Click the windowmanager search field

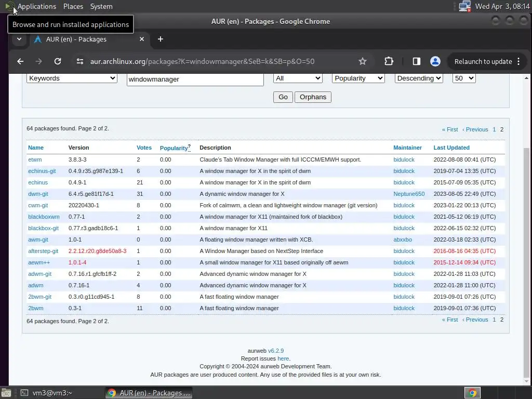(195, 79)
